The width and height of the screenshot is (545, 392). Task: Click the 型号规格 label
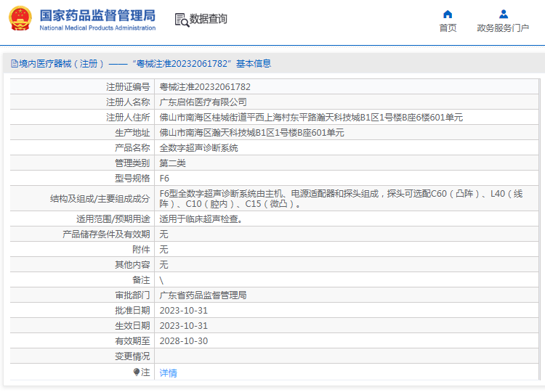click(132, 179)
